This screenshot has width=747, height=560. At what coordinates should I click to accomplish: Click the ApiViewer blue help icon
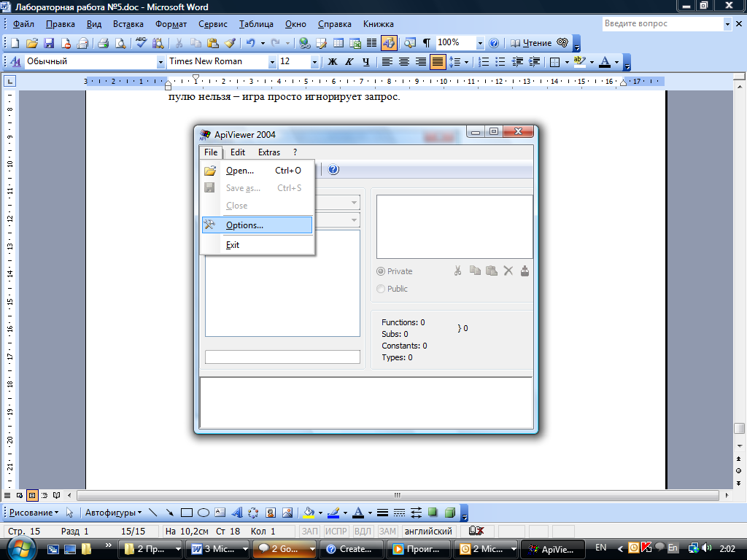coord(333,169)
